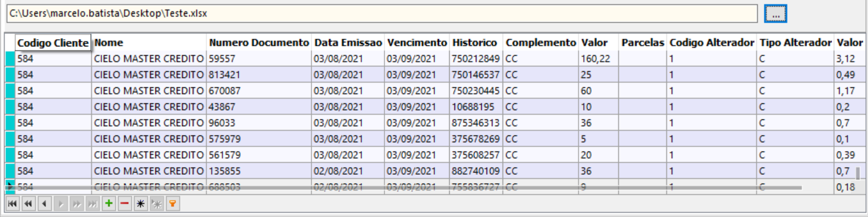
Task: Select Tipo Alterador C cell in row 96033
Action: (x=796, y=123)
